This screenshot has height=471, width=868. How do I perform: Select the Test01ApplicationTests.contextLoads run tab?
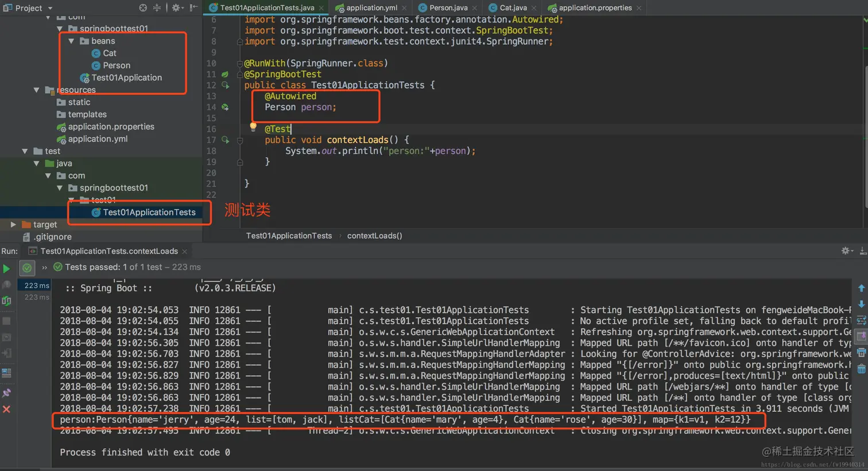109,251
